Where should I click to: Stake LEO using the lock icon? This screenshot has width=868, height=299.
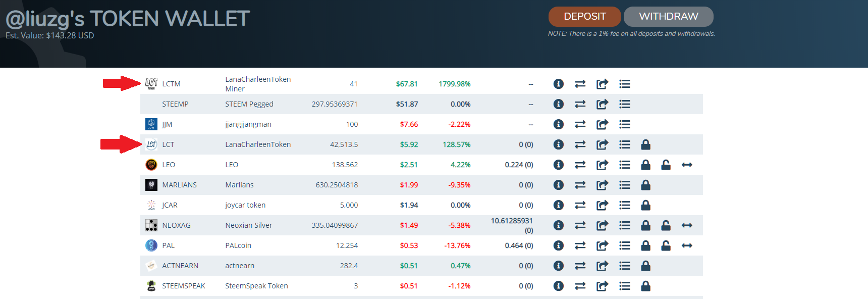[645, 165]
